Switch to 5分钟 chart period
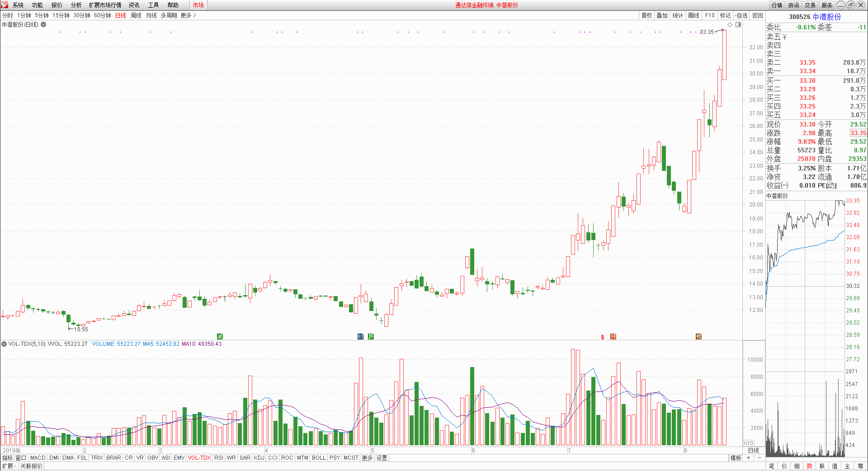 coord(42,15)
